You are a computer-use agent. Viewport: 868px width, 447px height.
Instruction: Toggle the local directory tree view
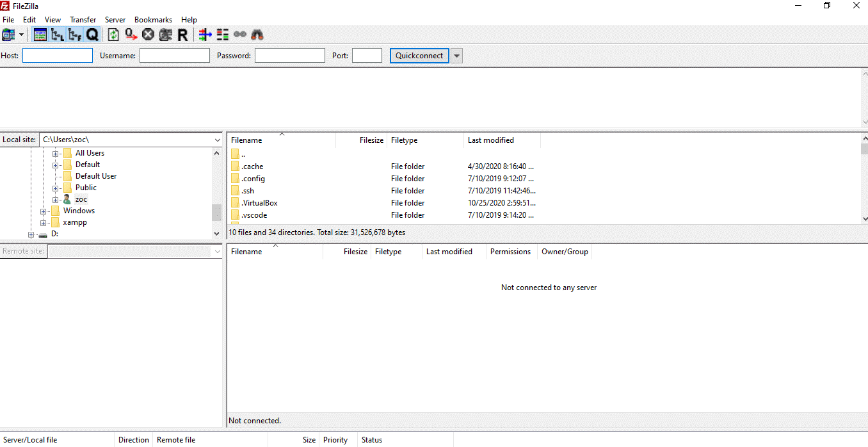tap(58, 35)
